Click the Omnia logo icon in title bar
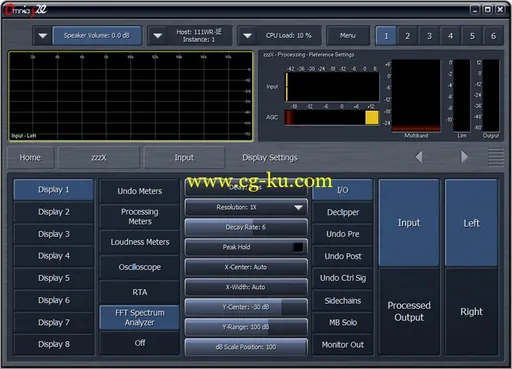Image resolution: width=512 pixels, height=369 pixels. [25, 10]
